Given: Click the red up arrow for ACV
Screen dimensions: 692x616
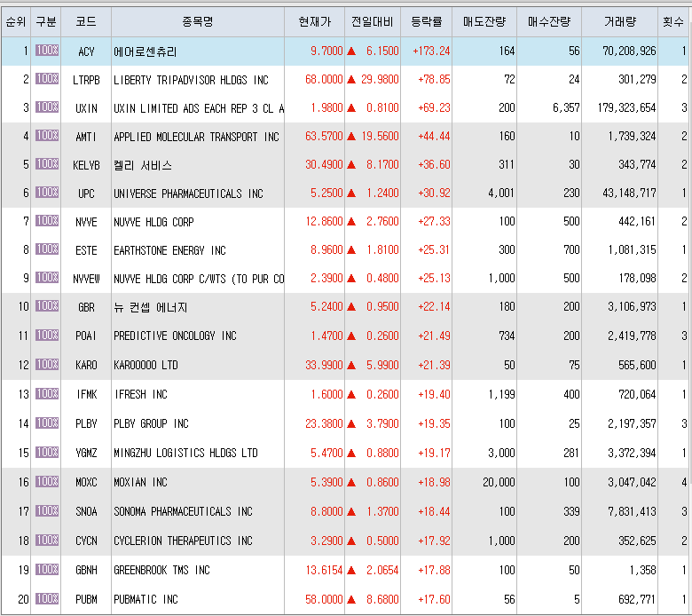Looking at the screenshot, I should click(x=351, y=51).
